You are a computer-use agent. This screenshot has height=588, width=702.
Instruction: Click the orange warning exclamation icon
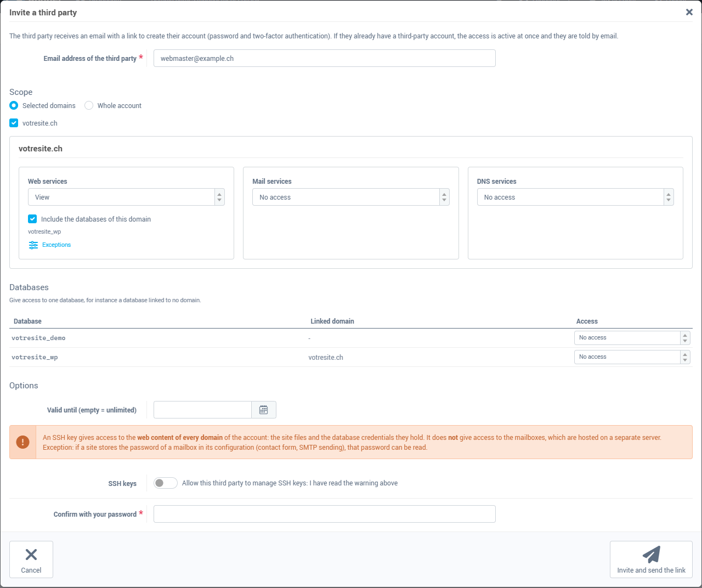(23, 442)
